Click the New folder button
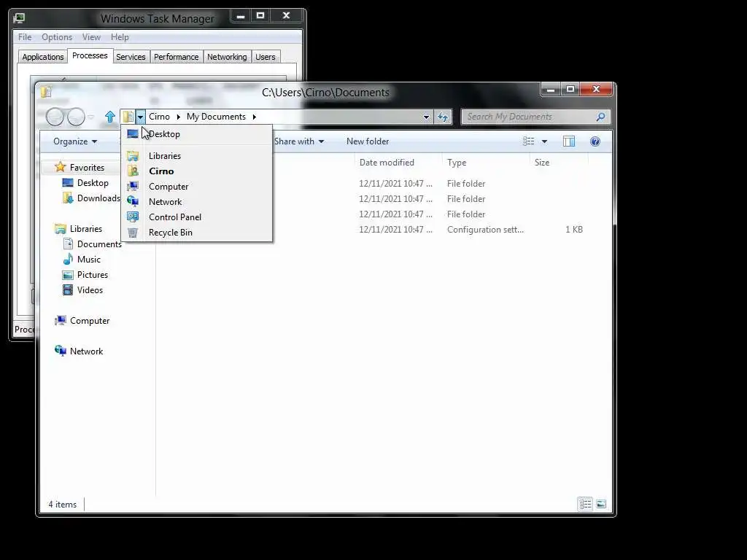 (x=368, y=141)
